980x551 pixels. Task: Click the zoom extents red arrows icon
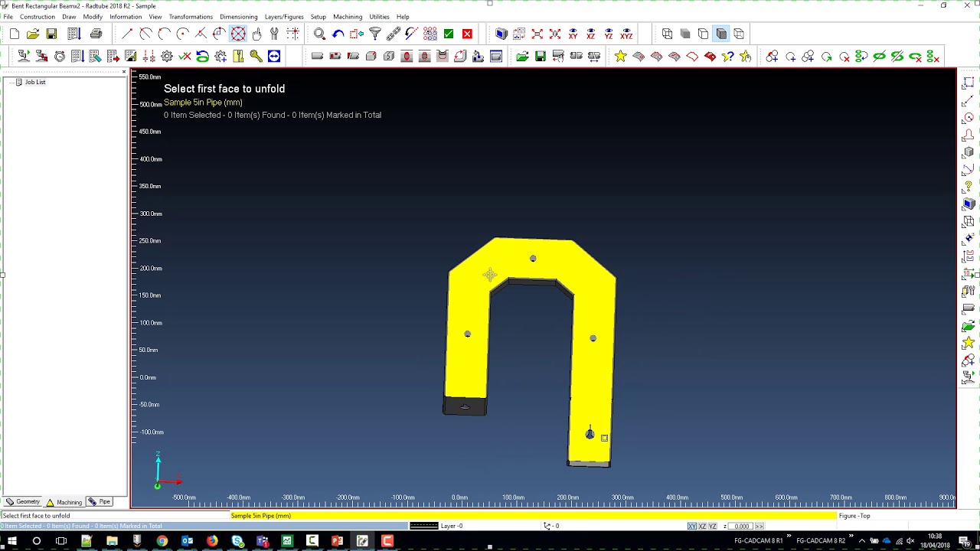(537, 34)
